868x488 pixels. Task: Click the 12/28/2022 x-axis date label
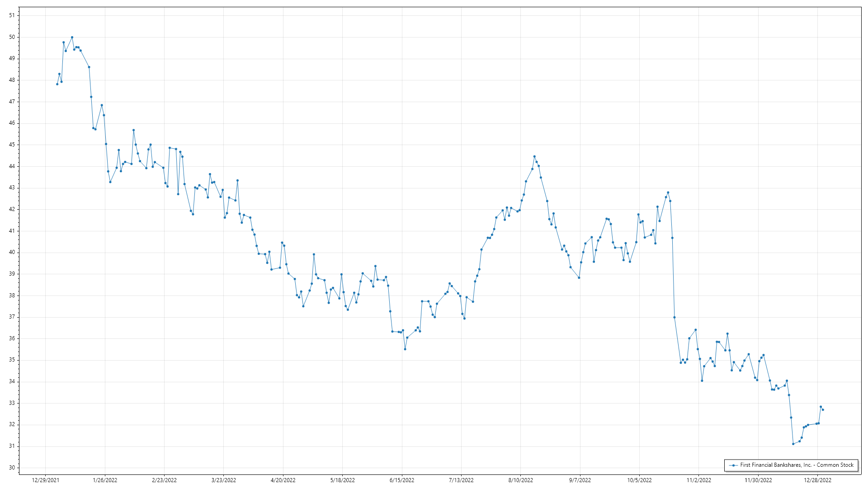pos(817,480)
